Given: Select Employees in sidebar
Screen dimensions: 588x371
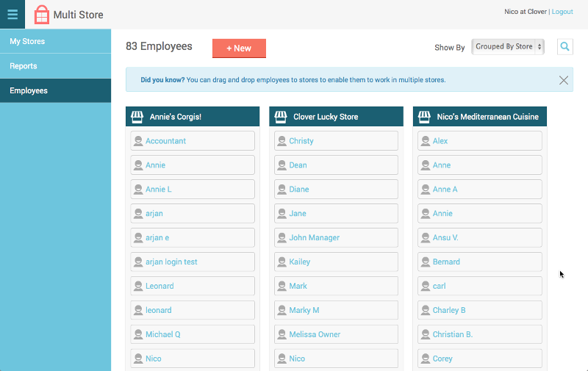Looking at the screenshot, I should [x=29, y=91].
